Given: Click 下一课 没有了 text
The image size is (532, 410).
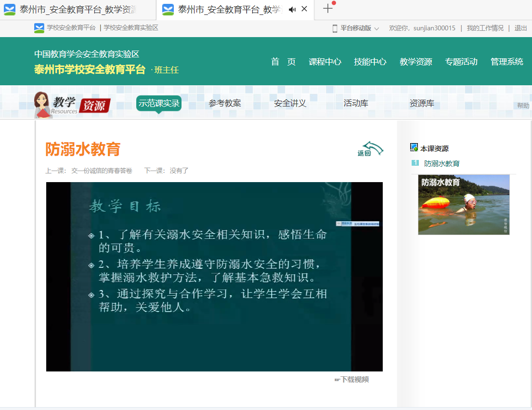Looking at the screenshot, I should click(x=166, y=171).
